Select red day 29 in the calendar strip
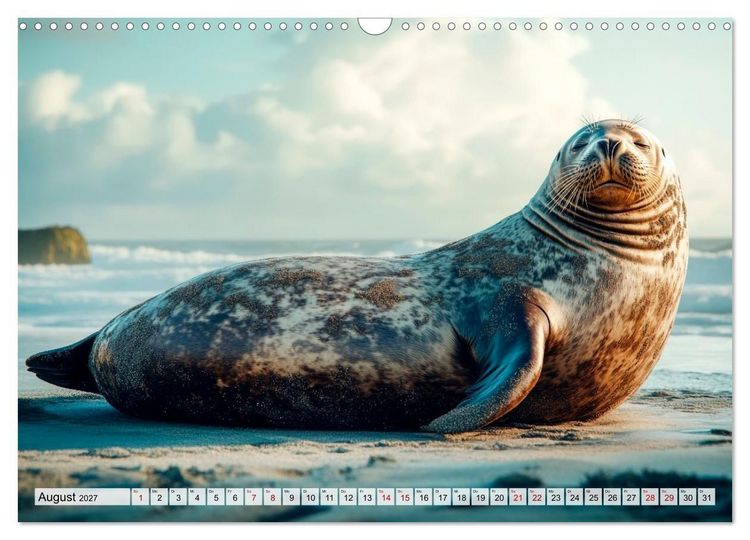The height and width of the screenshot is (540, 750). [x=669, y=497]
